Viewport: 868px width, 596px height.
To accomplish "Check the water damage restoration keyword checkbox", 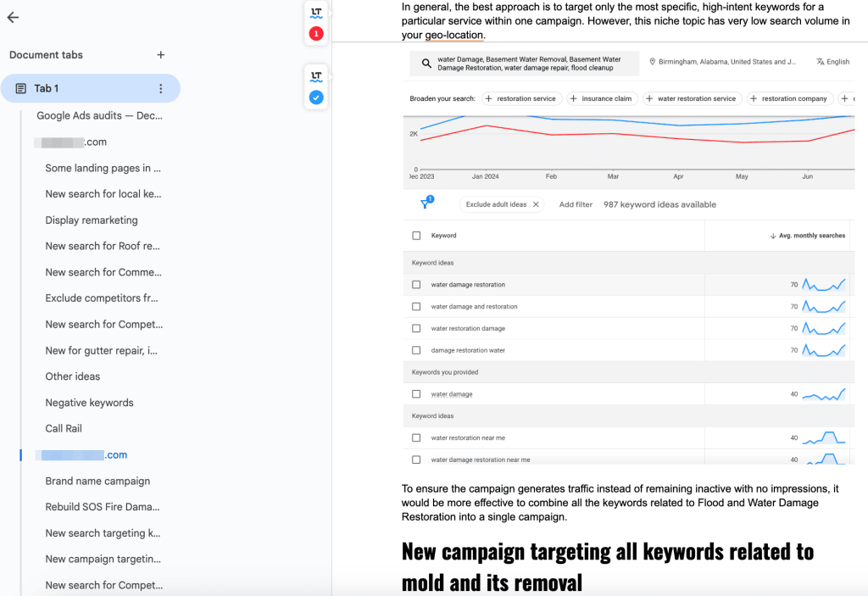I will click(415, 284).
